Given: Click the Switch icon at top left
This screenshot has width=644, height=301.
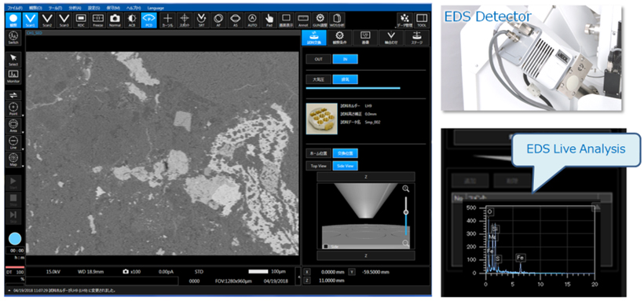Looking at the screenshot, I should (x=13, y=38).
